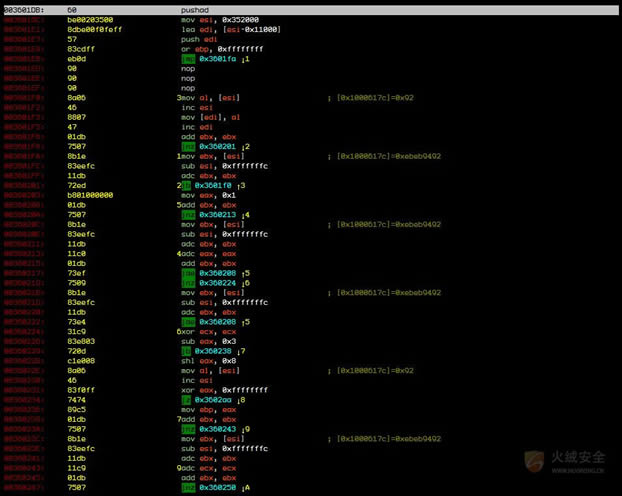Click the mov ebp, eax instruction
This screenshot has width=622, height=496.
coord(205,409)
